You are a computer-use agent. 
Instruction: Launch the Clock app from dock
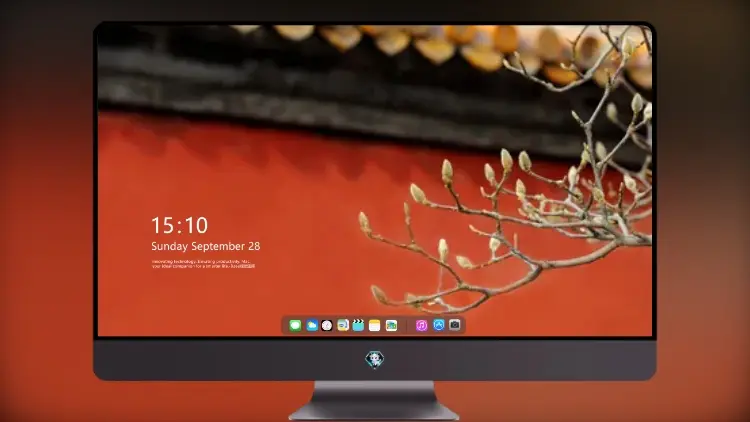click(327, 325)
